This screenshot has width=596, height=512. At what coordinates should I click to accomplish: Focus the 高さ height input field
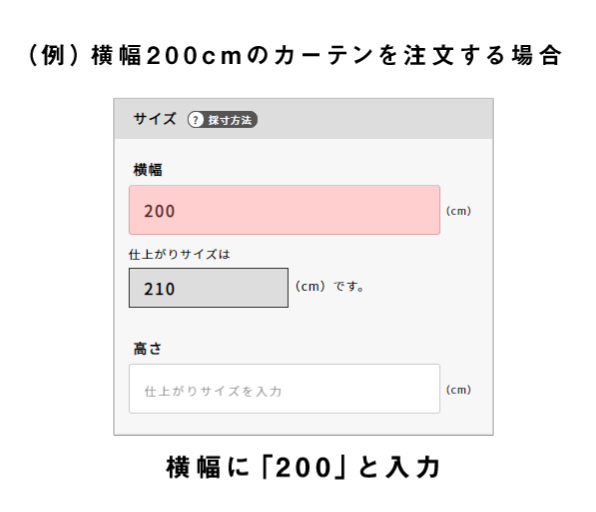(284, 389)
